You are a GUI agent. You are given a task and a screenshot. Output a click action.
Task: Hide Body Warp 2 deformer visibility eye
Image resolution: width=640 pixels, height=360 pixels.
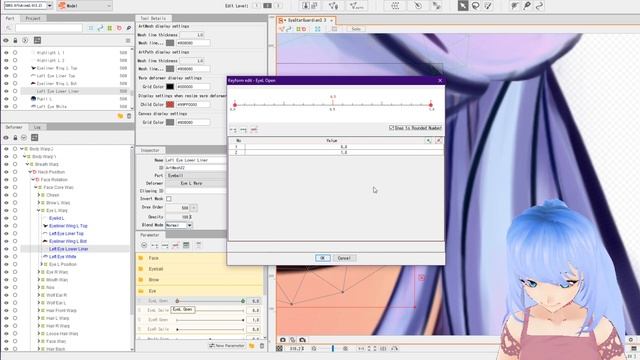pos(6,149)
